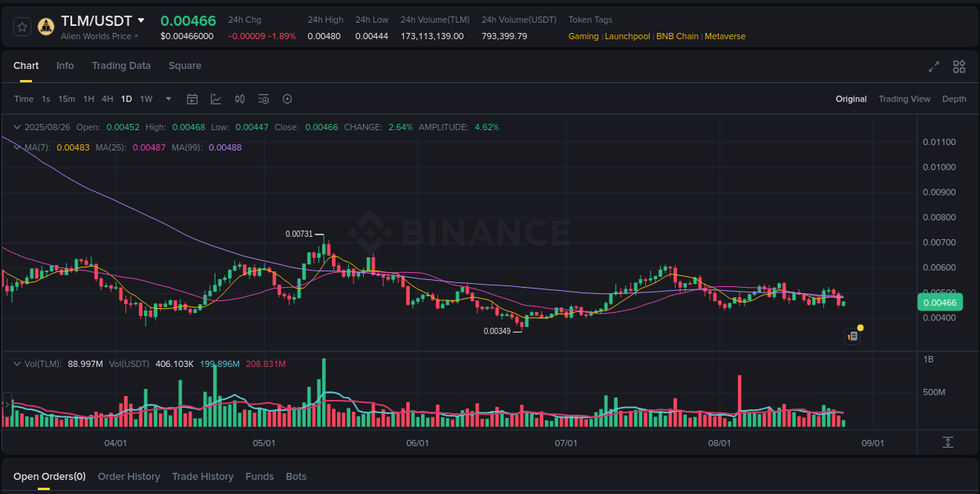The width and height of the screenshot is (980, 494).
Task: Open the Order History tab
Action: (x=129, y=476)
